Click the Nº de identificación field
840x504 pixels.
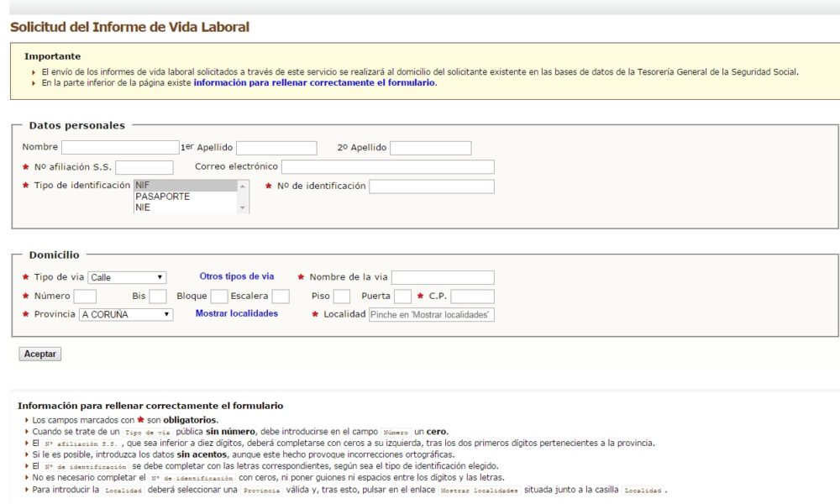431,186
